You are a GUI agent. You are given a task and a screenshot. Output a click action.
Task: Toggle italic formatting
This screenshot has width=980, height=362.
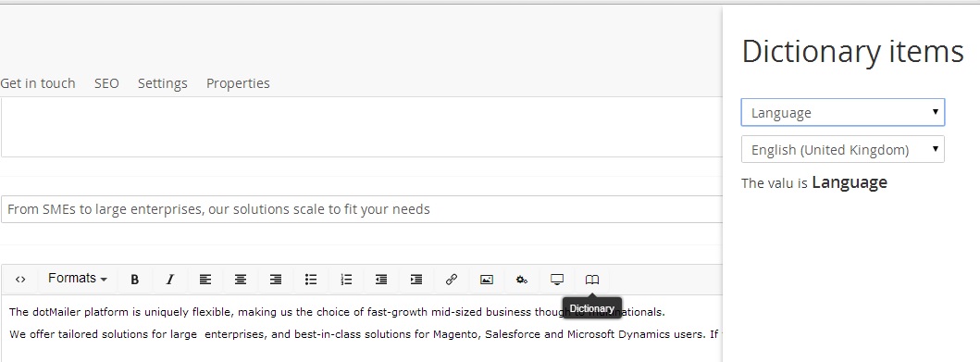point(169,280)
